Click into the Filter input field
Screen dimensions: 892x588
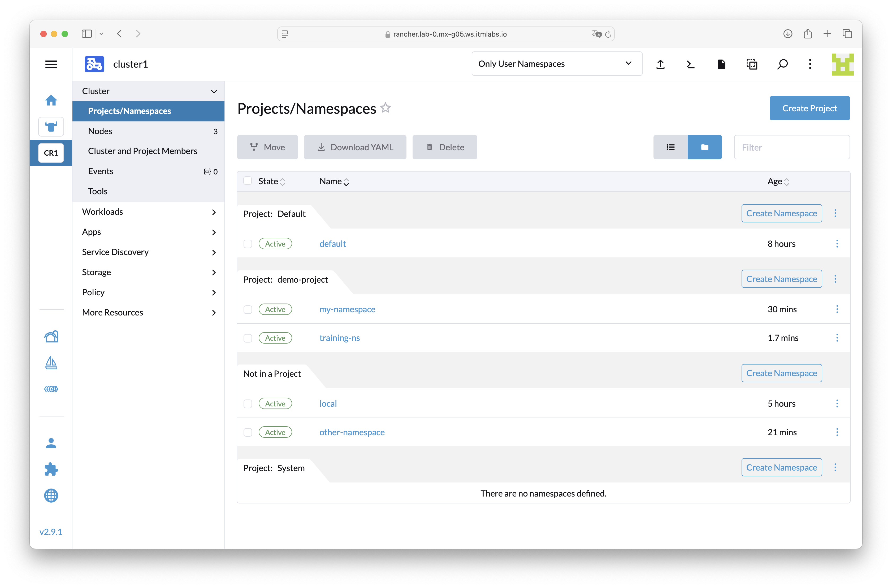tap(791, 147)
